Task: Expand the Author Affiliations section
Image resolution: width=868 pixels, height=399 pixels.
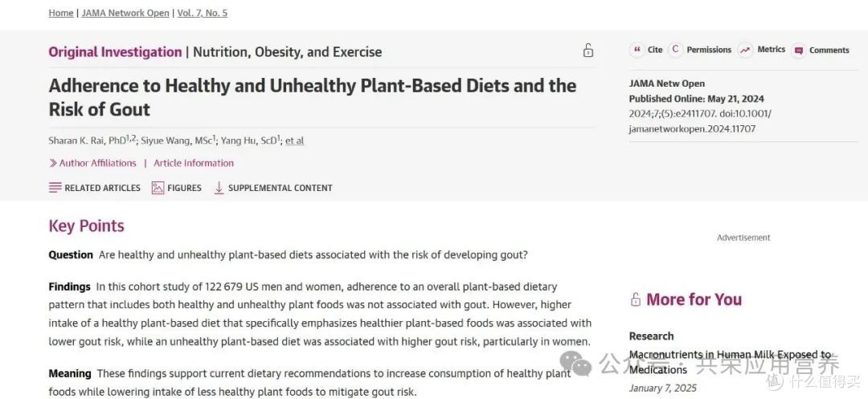Action: pos(92,163)
